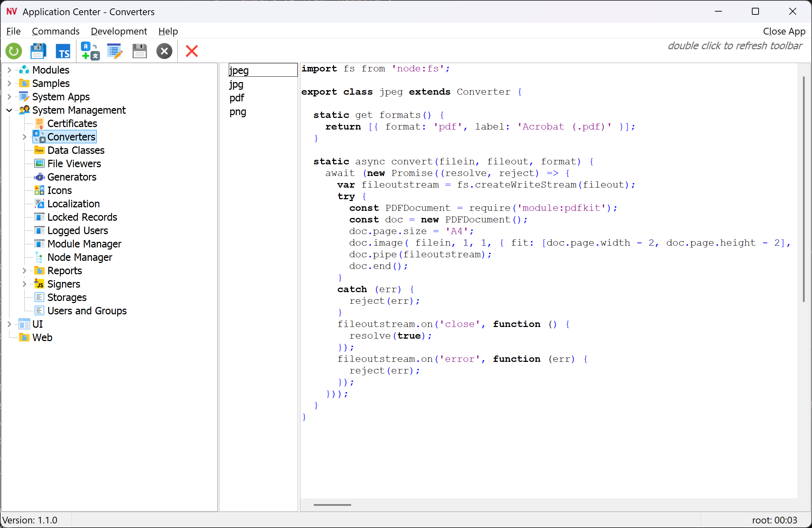
Task: Expand the Reports tree node
Action: (24, 271)
